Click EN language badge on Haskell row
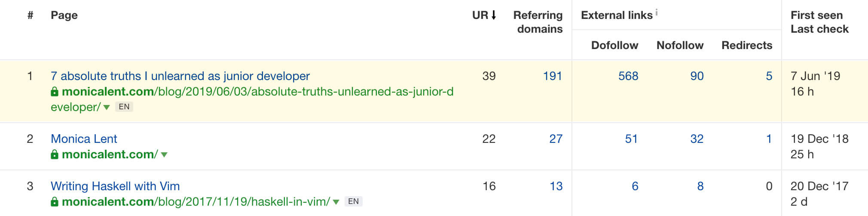This screenshot has height=216, width=868. coord(354,201)
